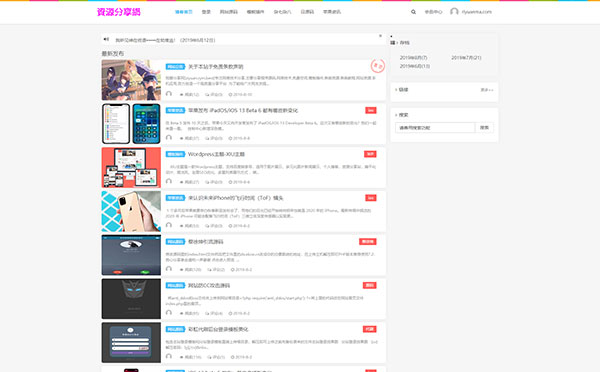Click the pinned stamp icon on the first post

coord(378,66)
